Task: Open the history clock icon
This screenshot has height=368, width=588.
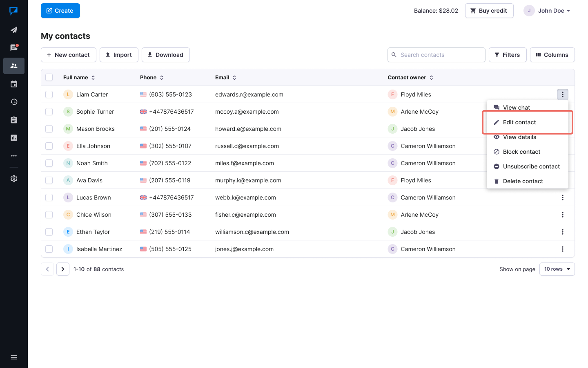Action: coord(14,102)
